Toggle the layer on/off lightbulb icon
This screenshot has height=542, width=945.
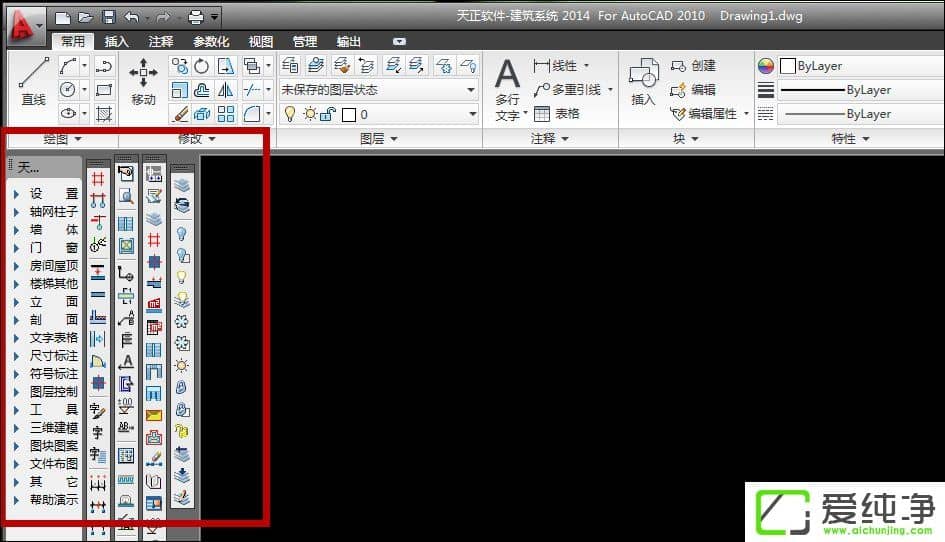(x=290, y=114)
